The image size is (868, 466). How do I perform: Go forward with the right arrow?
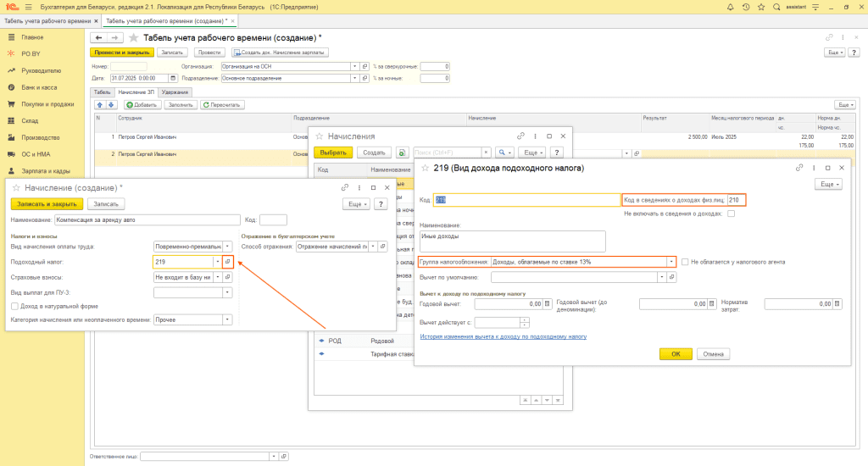pyautogui.click(x=114, y=37)
